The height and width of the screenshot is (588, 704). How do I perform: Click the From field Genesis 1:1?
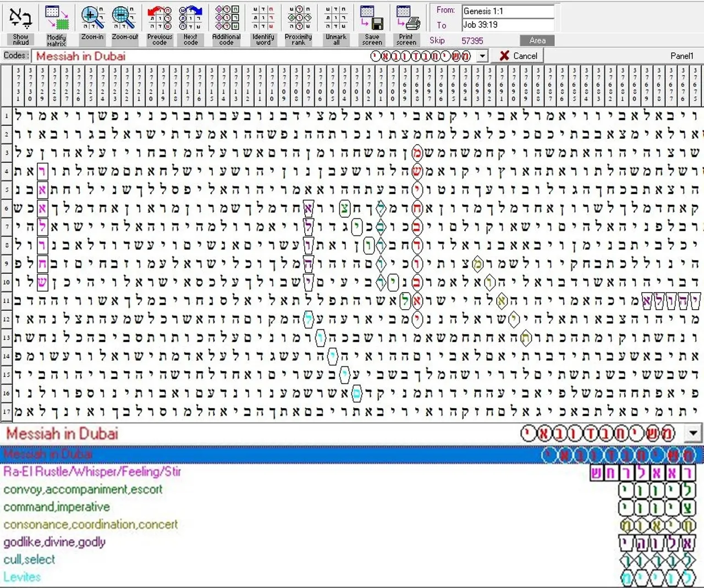click(x=508, y=11)
